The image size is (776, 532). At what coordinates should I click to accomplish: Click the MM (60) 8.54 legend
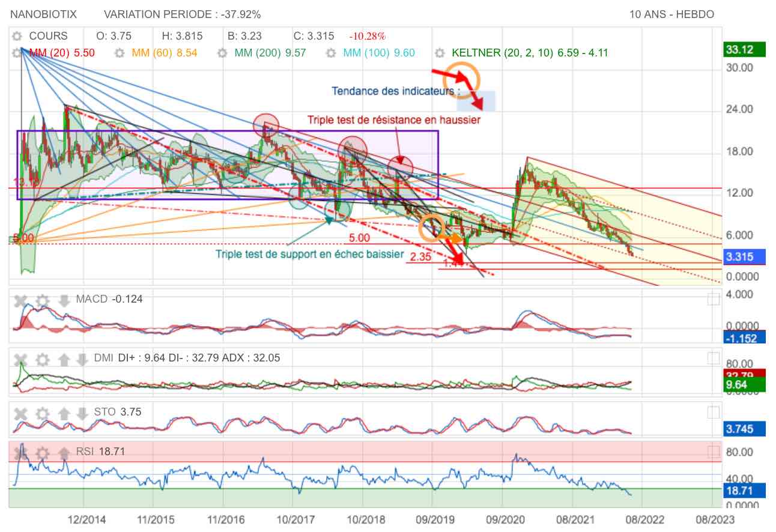164,53
